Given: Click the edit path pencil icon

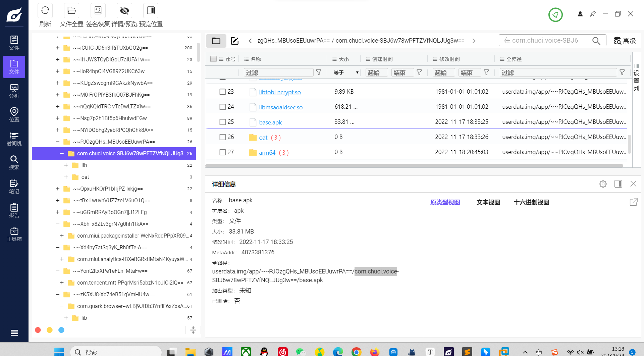Looking at the screenshot, I should pos(235,41).
